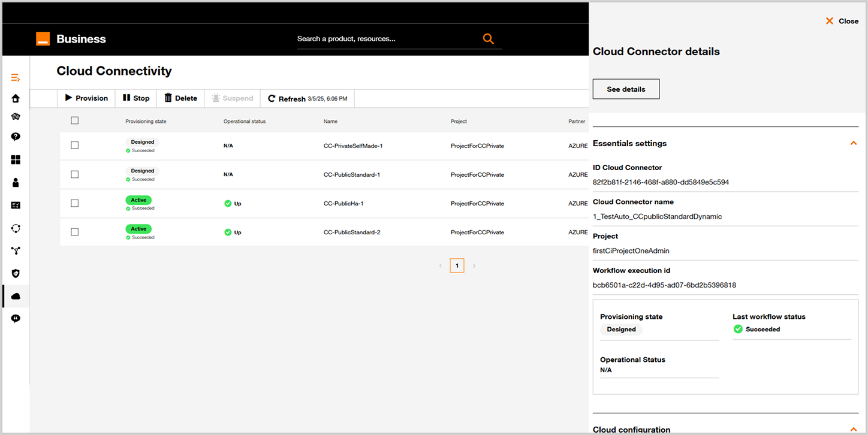Open the ID card icon in sidebar
This screenshot has height=435, width=868.
[16, 206]
